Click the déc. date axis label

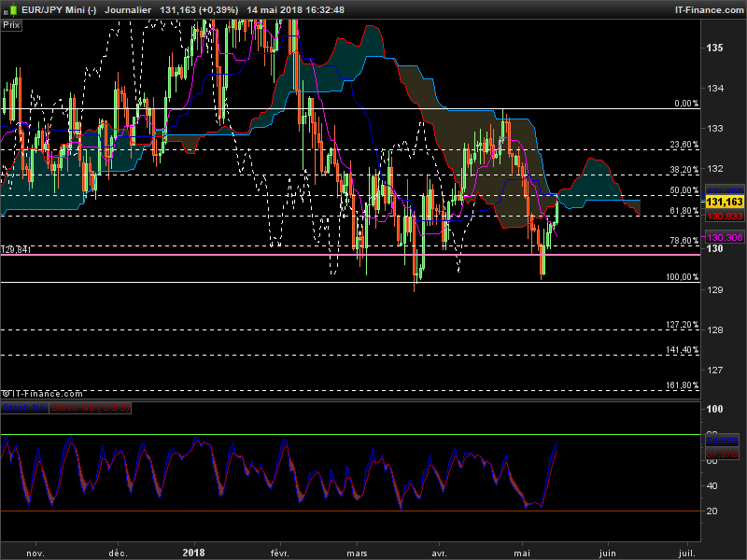pyautogui.click(x=118, y=553)
